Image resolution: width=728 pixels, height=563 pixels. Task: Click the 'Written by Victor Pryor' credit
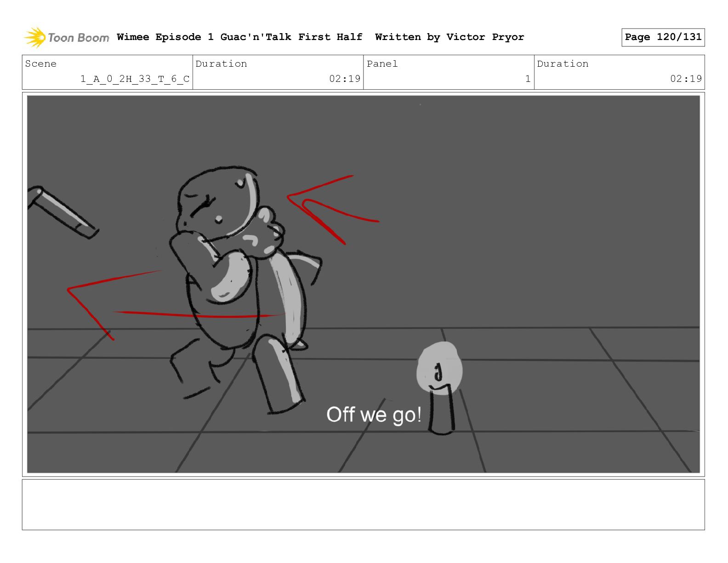point(449,37)
